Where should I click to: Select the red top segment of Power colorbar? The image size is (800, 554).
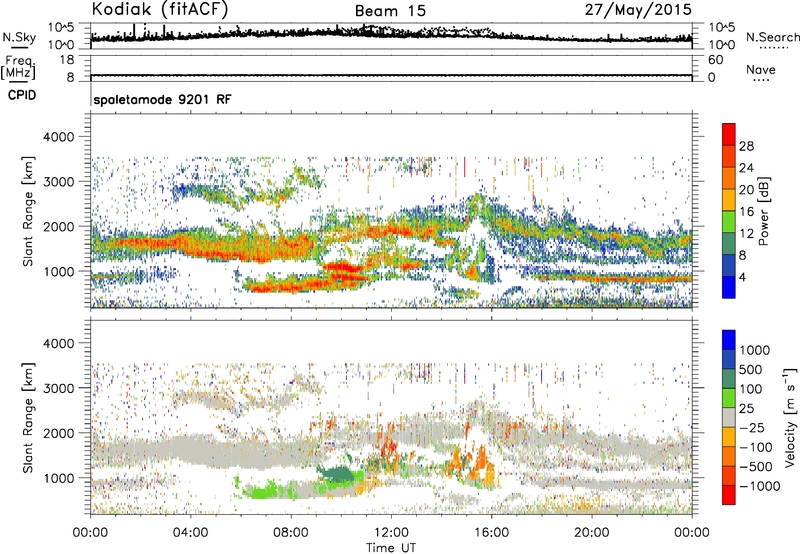pos(729,135)
